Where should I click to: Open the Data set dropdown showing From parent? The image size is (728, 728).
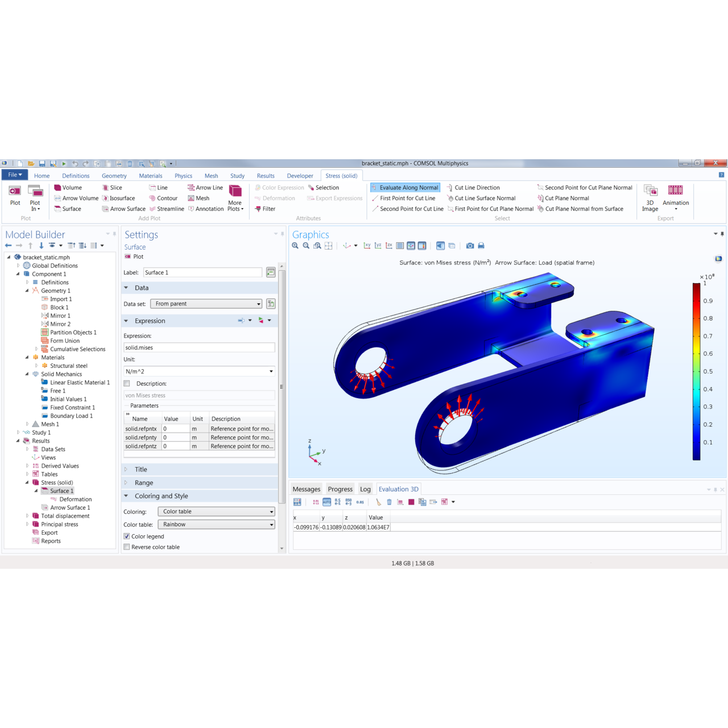point(206,303)
